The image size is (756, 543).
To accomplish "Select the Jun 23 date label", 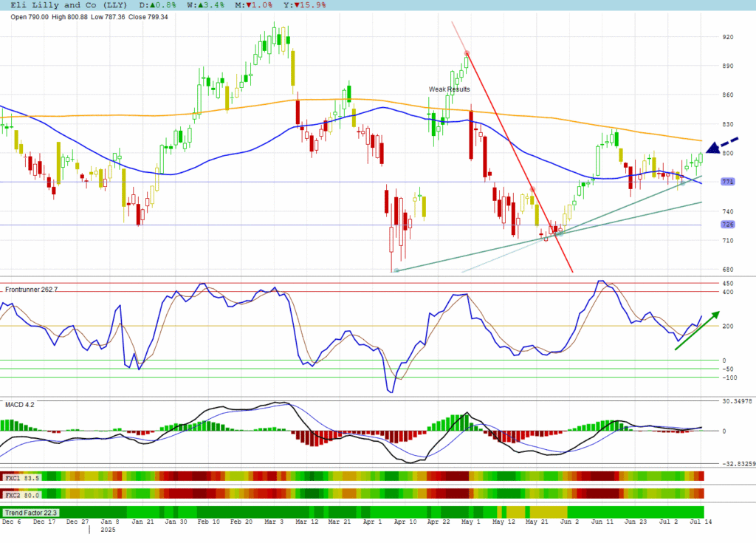I will click(636, 522).
